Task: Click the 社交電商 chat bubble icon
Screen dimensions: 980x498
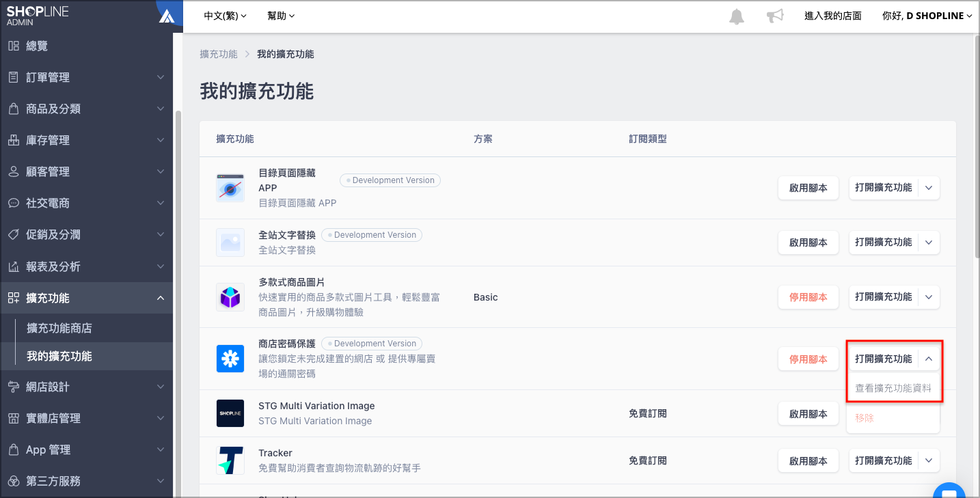Action: coord(13,203)
